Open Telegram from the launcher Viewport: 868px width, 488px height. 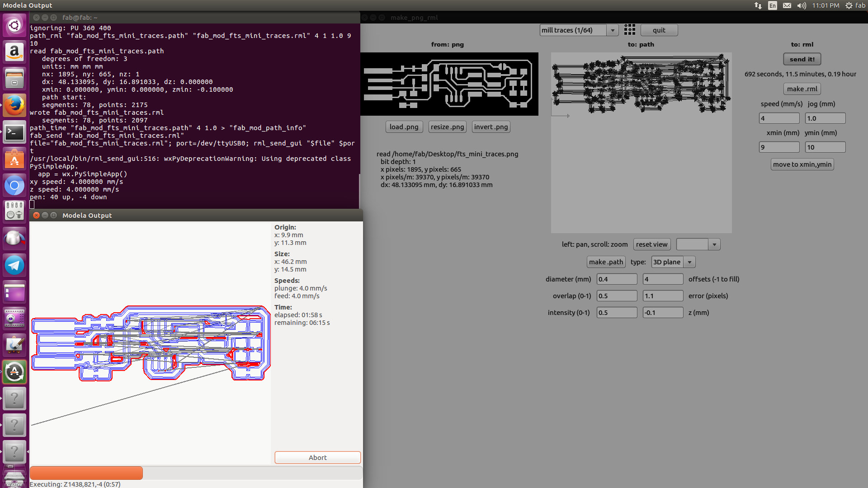14,265
